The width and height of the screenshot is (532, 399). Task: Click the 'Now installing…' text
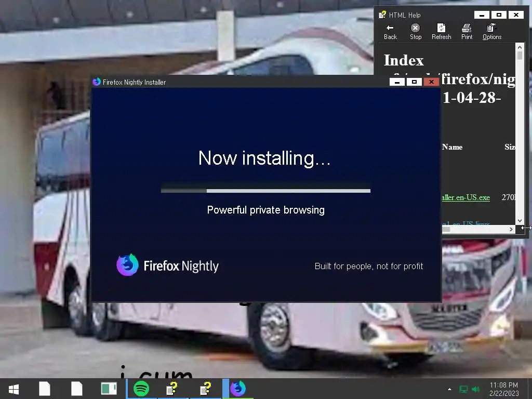click(264, 158)
